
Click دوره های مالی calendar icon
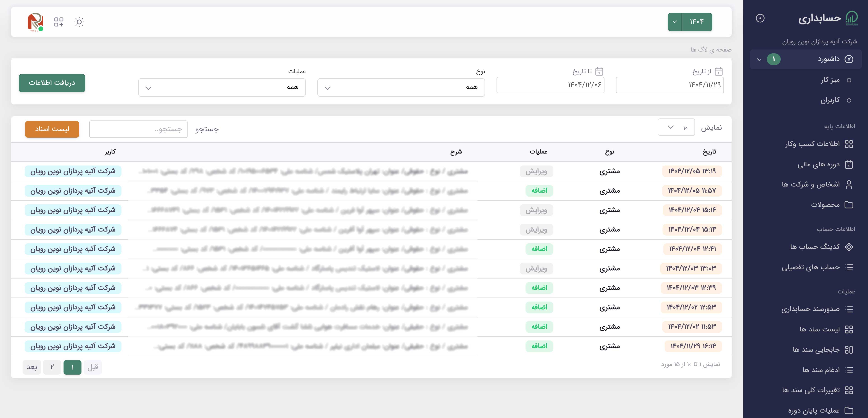[849, 164]
